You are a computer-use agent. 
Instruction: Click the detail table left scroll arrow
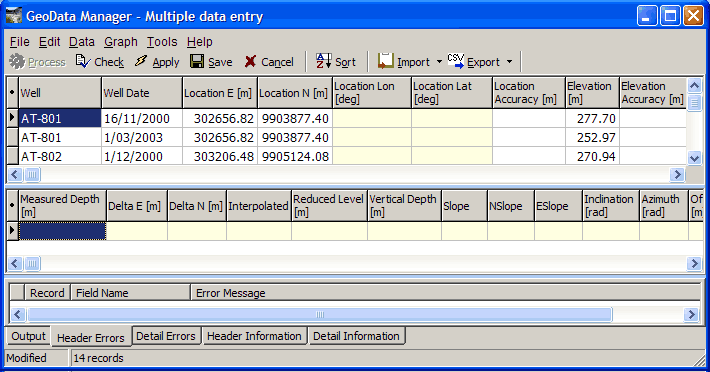point(14,263)
